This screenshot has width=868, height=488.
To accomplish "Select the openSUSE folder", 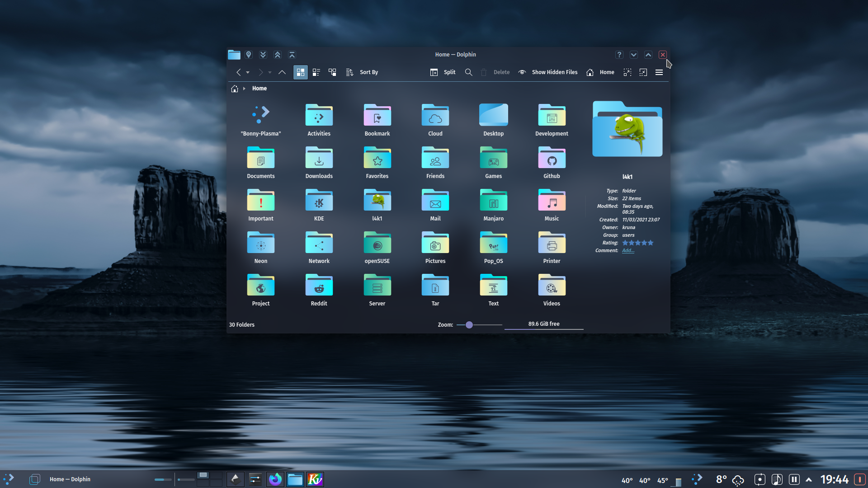I will [377, 248].
